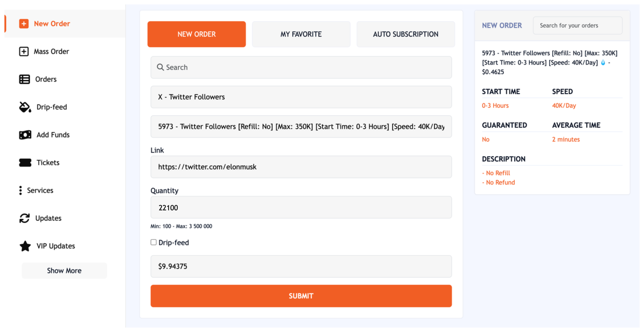The width and height of the screenshot is (644, 332).
Task: Select the New Order sidebar icon
Action: 24,24
